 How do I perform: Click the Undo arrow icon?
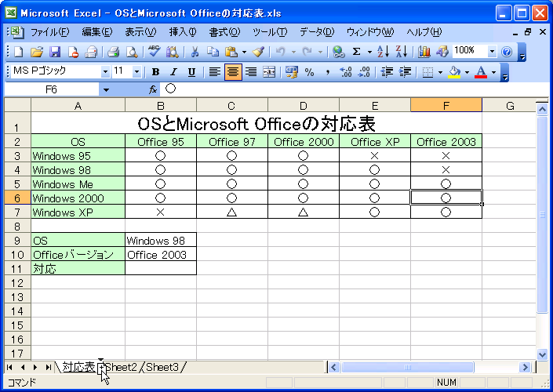point(280,52)
